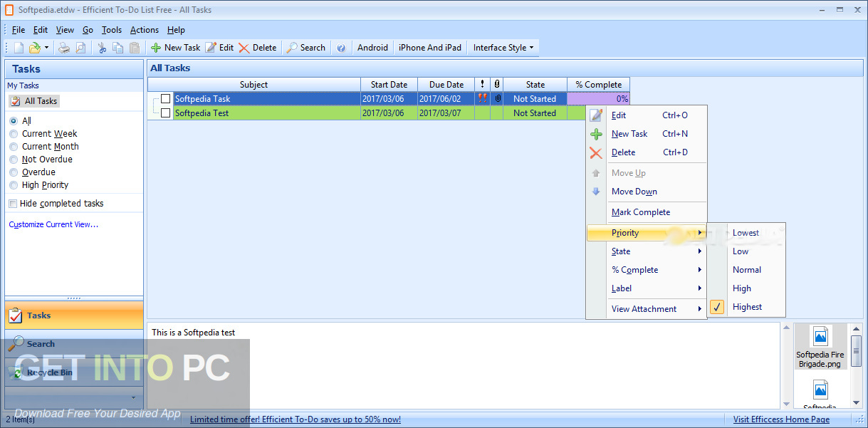Screen dimensions: 868x428
Task: Click the Edit toolbar button
Action: 219,48
